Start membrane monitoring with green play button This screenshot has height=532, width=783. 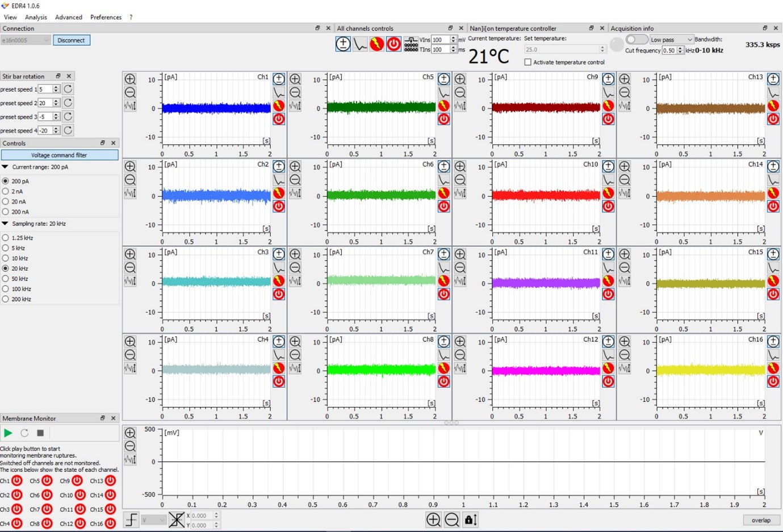pos(8,433)
